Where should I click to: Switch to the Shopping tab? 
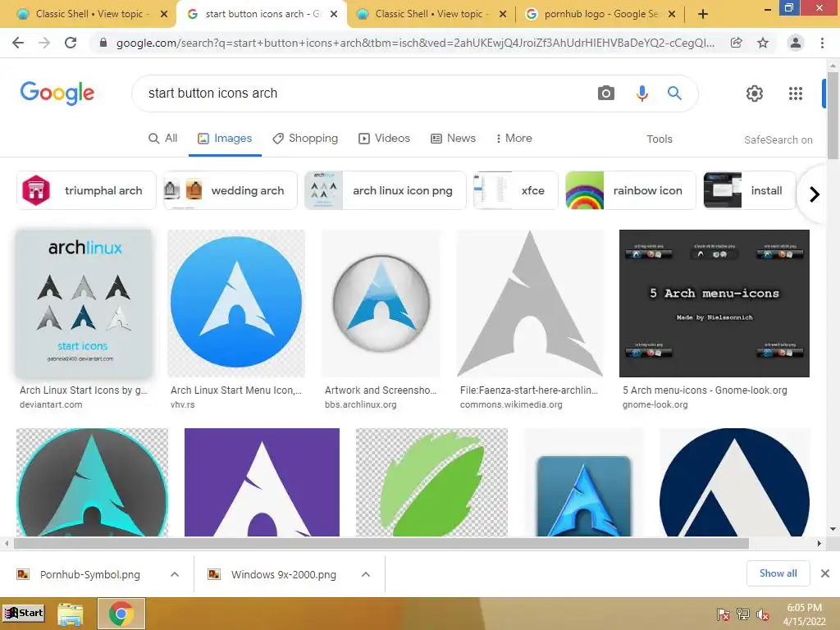point(305,138)
